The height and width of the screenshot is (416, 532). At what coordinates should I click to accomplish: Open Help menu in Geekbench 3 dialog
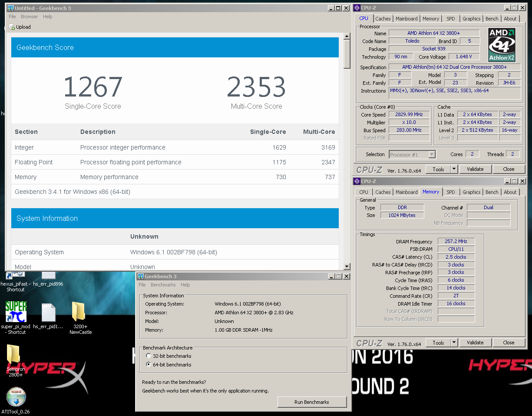point(185,285)
